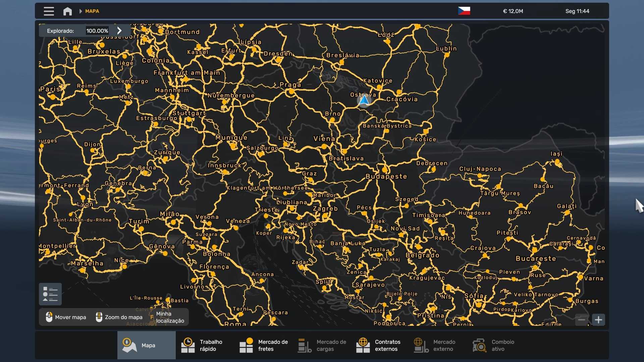The image size is (644, 362).
Task: Click the breadcrumb arrow before MAPA
Action: [x=80, y=11]
